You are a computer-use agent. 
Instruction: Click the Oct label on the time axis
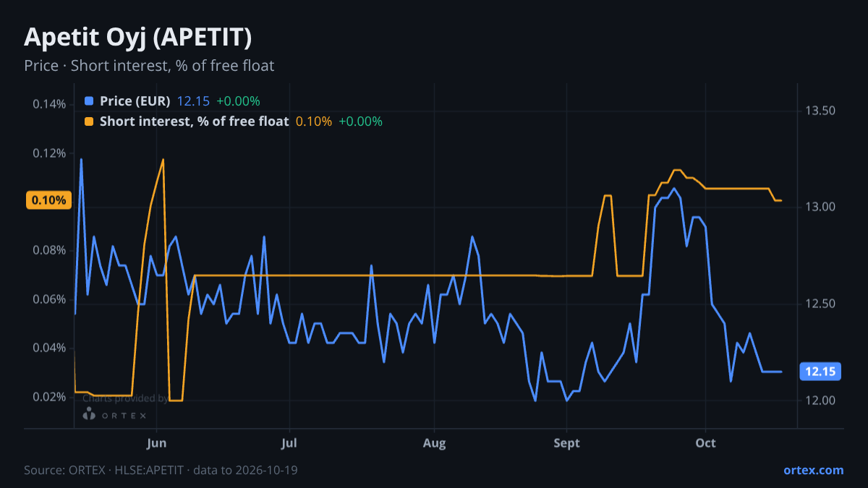click(705, 443)
